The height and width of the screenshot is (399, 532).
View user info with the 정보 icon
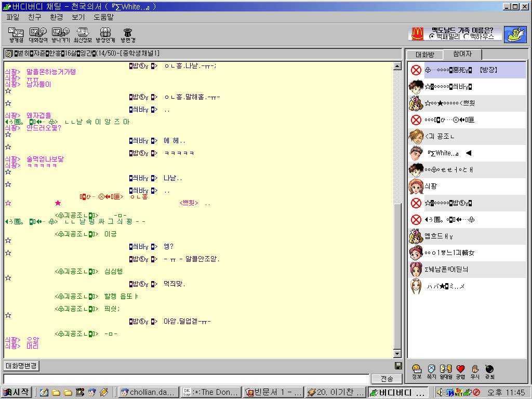pyautogui.click(x=417, y=371)
